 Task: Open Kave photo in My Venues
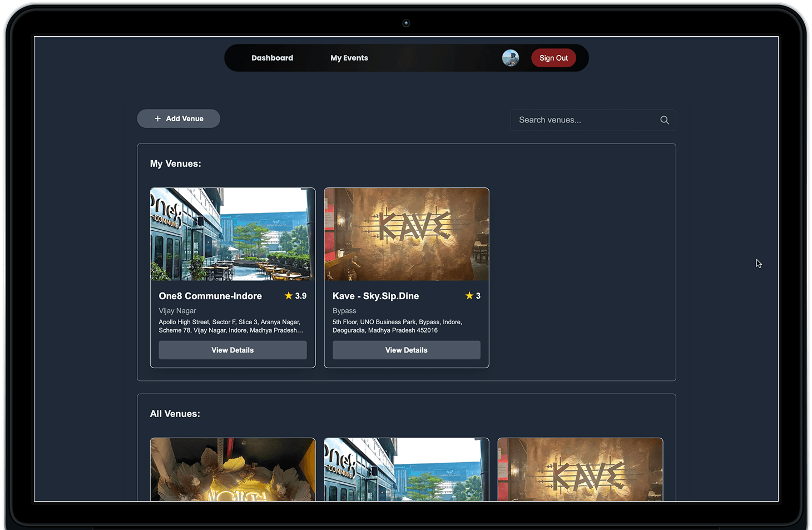click(x=407, y=234)
